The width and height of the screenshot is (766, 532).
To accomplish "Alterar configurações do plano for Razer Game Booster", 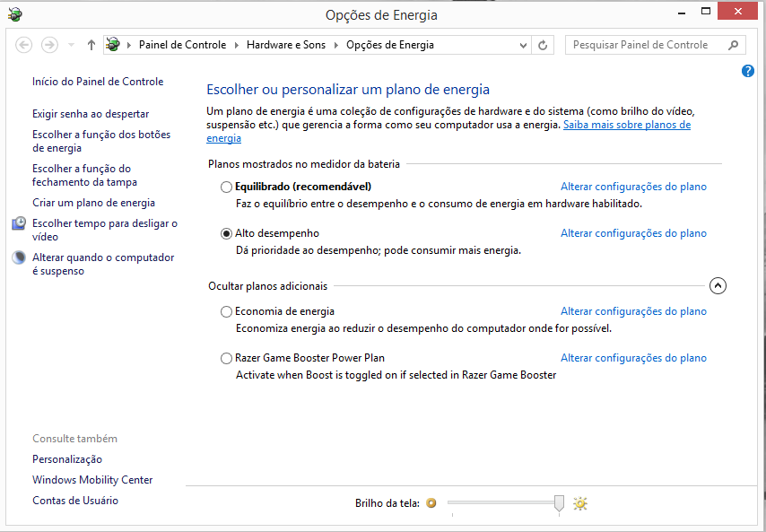I will (633, 358).
